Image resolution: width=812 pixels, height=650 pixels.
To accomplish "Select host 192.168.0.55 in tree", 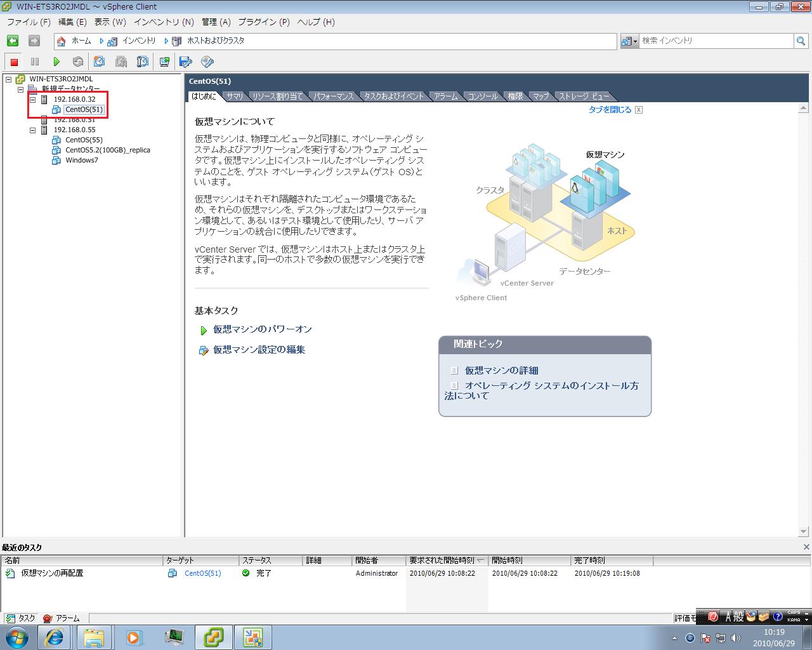I will click(74, 130).
